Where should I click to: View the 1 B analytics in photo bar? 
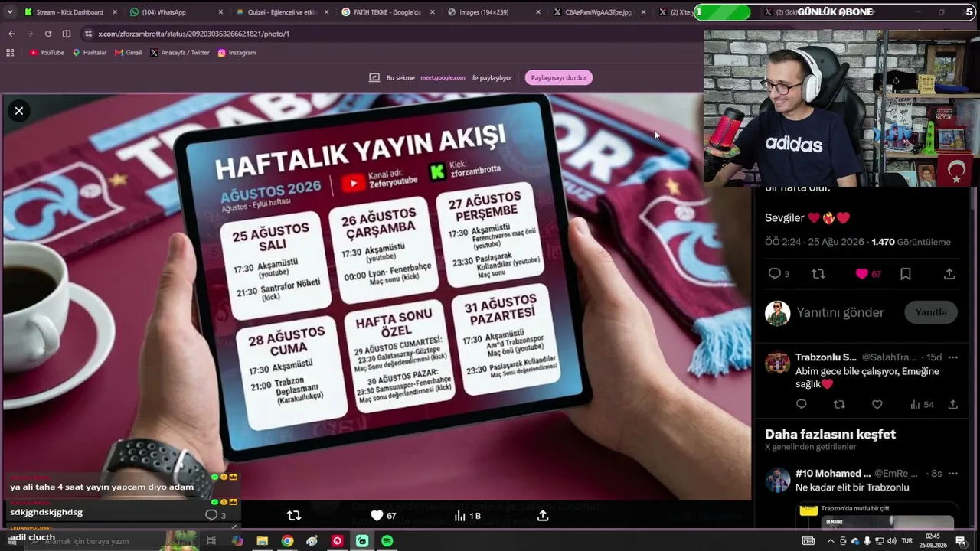tap(467, 516)
